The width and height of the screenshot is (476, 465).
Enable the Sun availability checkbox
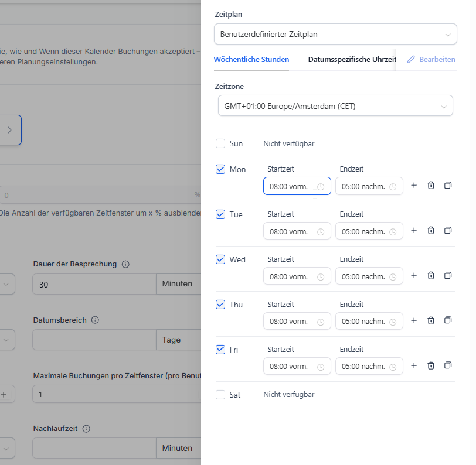click(220, 143)
